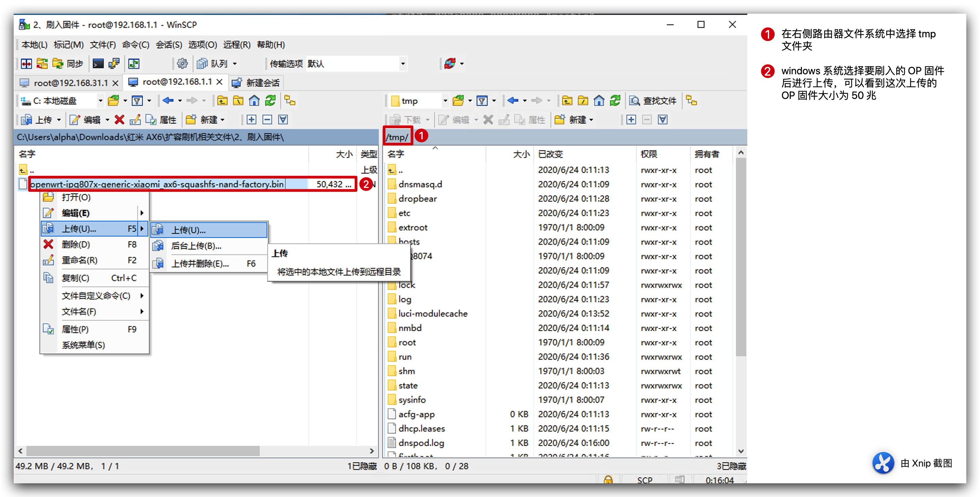Open the 会话(S) menu
The image size is (980, 497).
[x=169, y=44]
